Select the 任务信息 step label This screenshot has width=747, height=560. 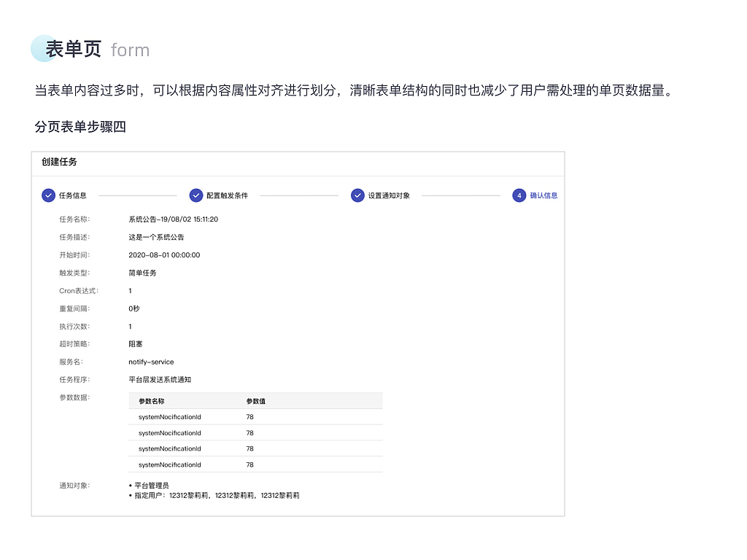pos(75,195)
